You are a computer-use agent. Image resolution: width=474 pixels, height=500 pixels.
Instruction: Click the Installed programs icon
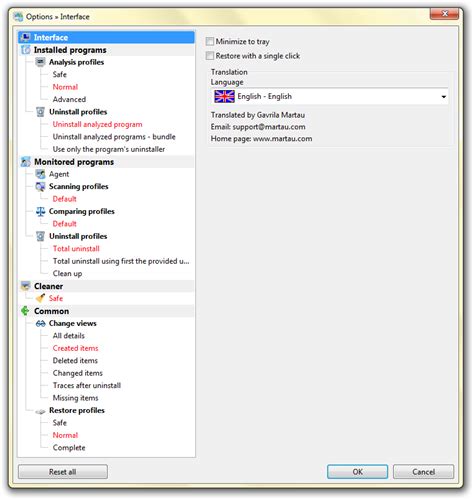26,50
